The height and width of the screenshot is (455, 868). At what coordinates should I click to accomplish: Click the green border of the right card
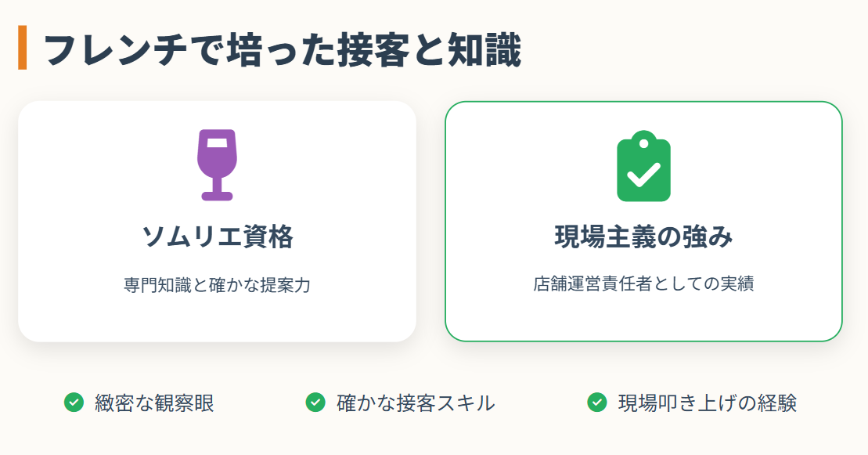[x=445, y=219]
